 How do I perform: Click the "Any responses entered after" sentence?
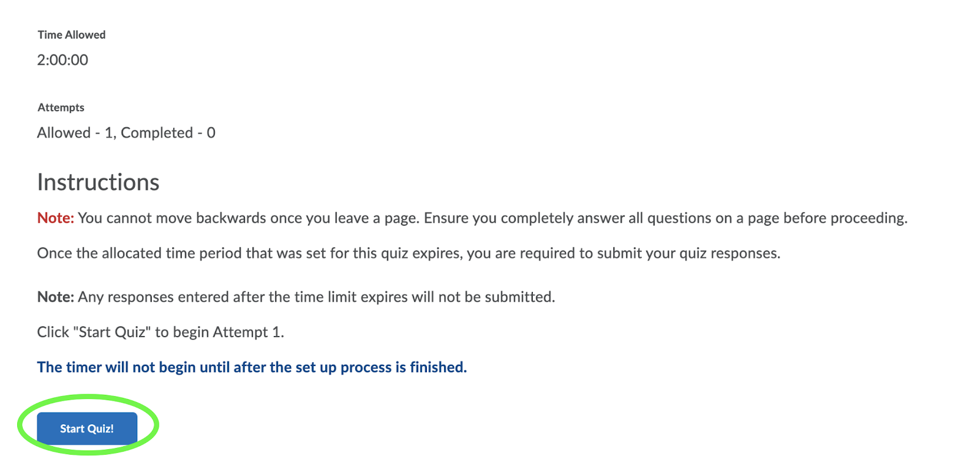pyautogui.click(x=316, y=297)
